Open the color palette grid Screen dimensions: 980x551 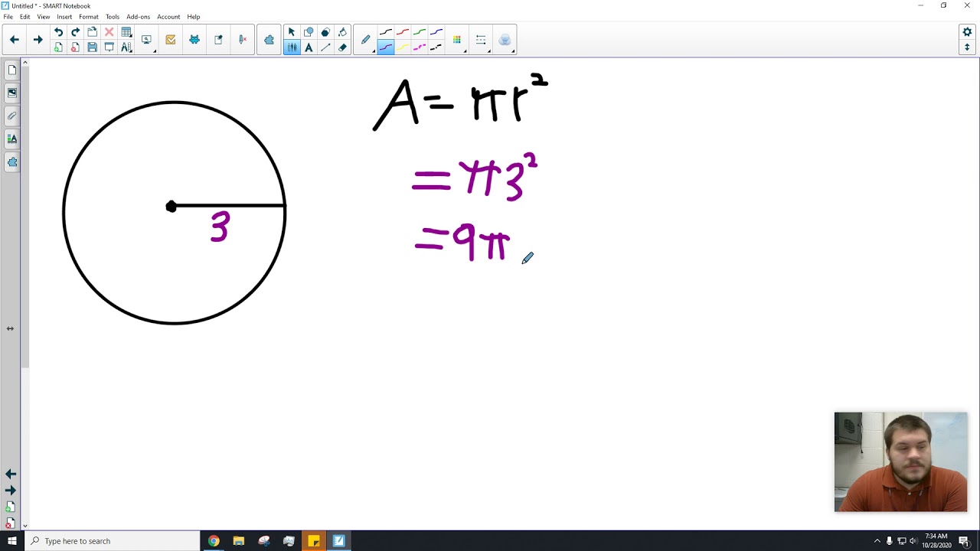pos(457,40)
